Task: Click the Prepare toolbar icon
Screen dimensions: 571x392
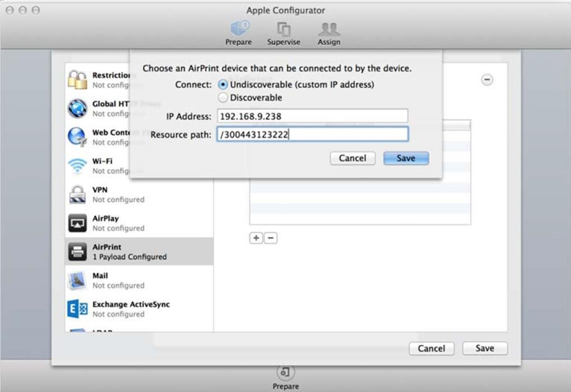Action: (x=239, y=33)
